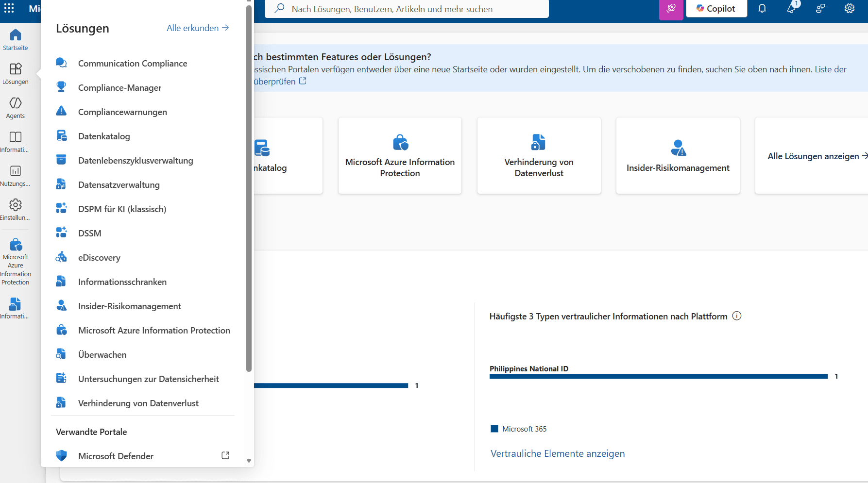The image size is (868, 483).
Task: Click the Philippines National ID bar
Action: (659, 376)
